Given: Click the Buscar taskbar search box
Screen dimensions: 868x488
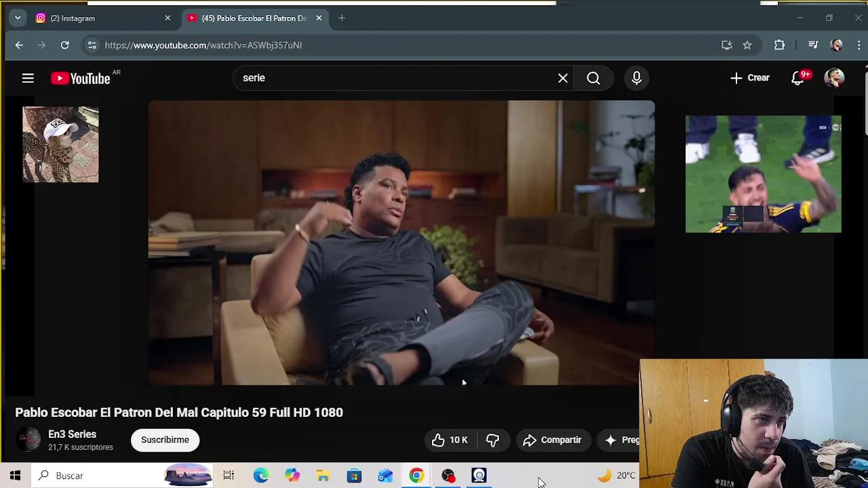Looking at the screenshot, I should [x=122, y=476].
